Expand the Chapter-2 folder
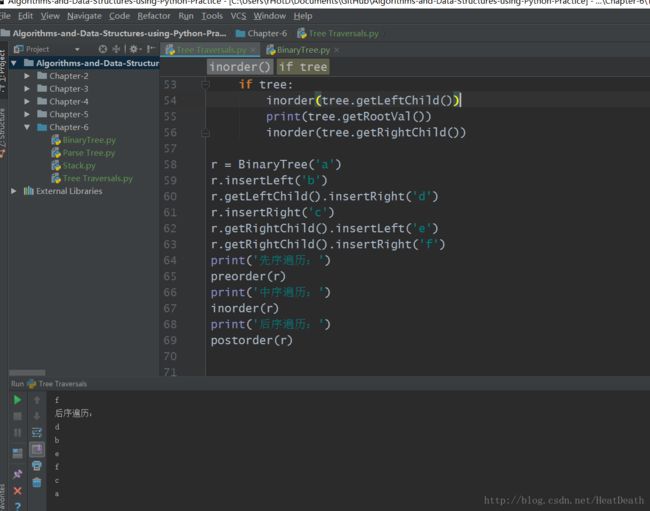 tap(27, 76)
